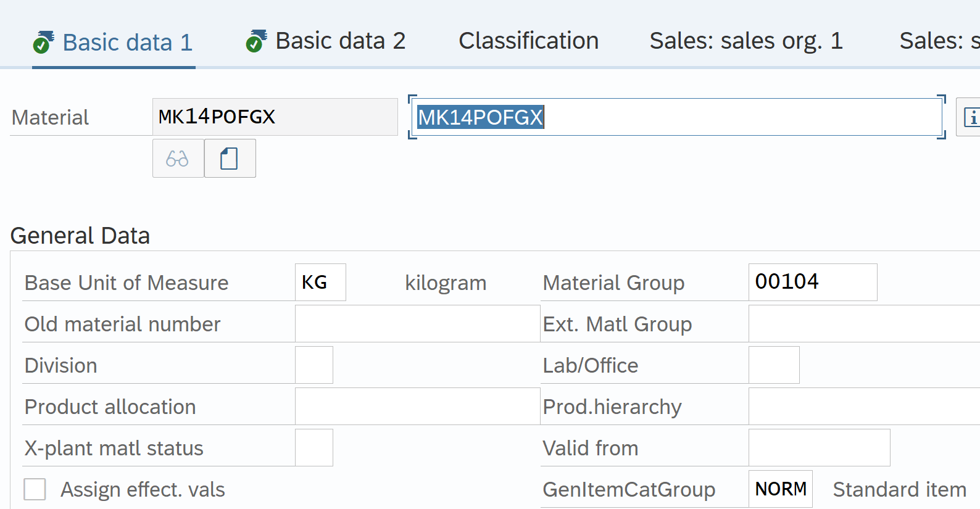Select the Basic data 1 tab

tap(128, 43)
